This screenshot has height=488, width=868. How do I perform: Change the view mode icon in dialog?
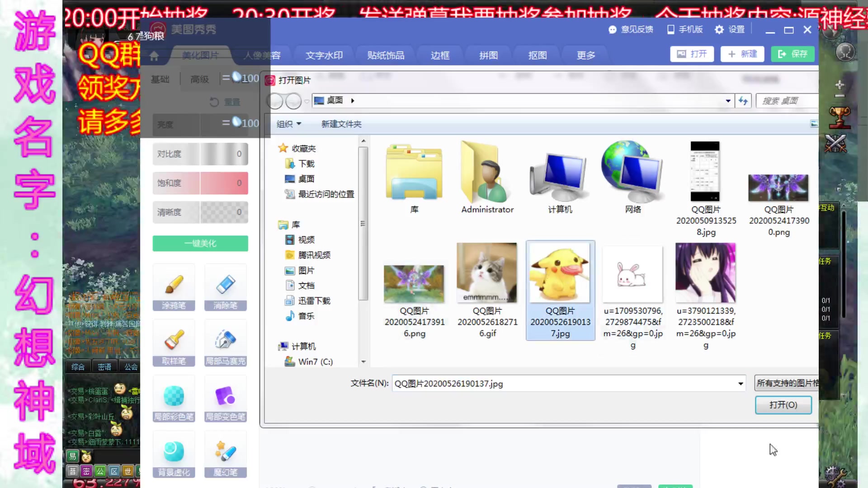coord(814,124)
